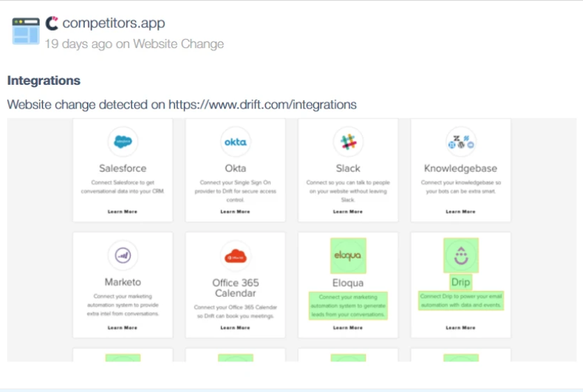Click the highlighted Drip smiley logo

(x=461, y=256)
